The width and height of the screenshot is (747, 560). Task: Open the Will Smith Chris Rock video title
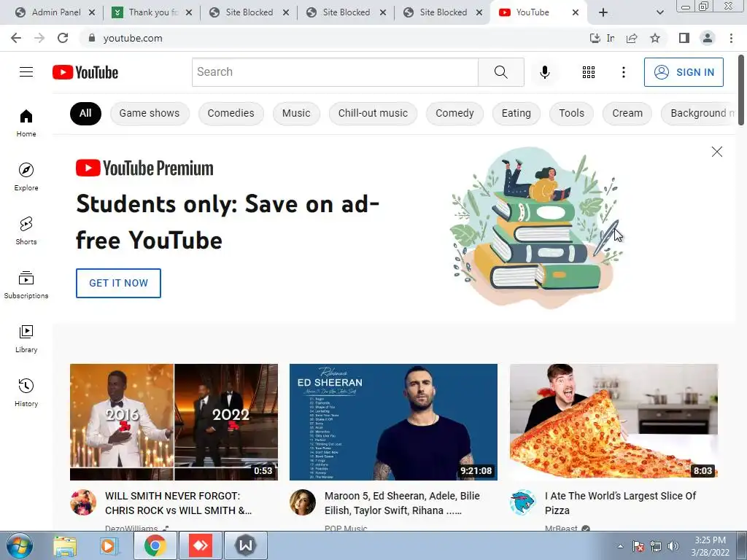(179, 503)
